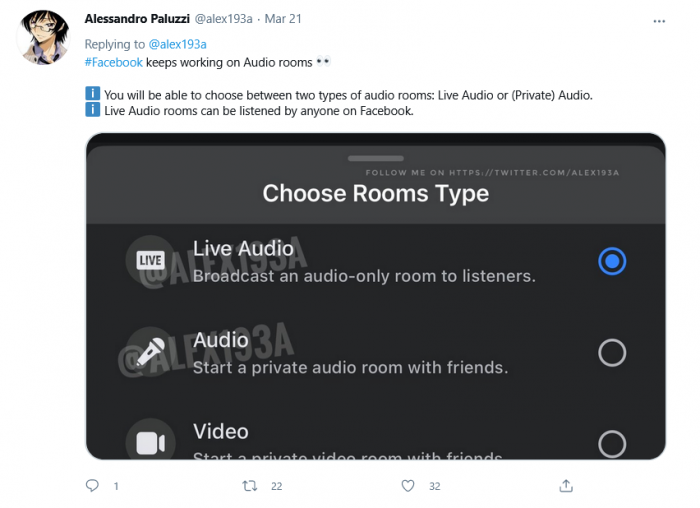Open the #Facebook hashtag link
700x508 pixels.
(113, 62)
